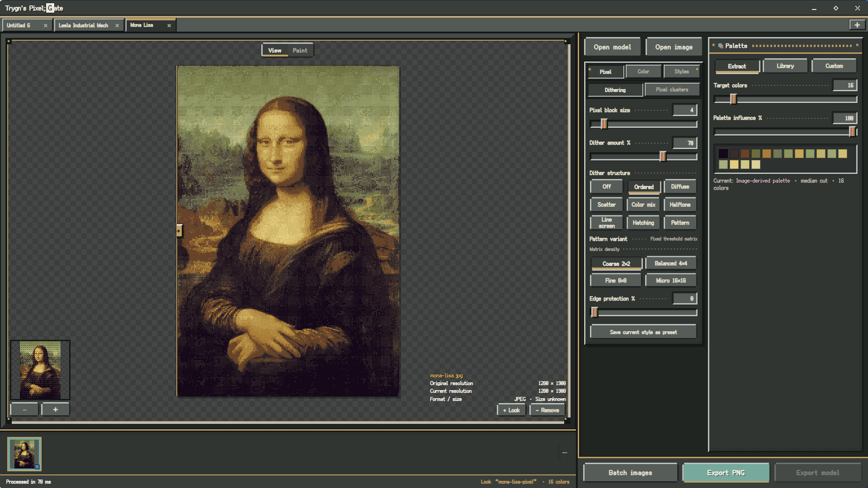
Task: Click the Edge protection % value field
Action: click(x=685, y=299)
